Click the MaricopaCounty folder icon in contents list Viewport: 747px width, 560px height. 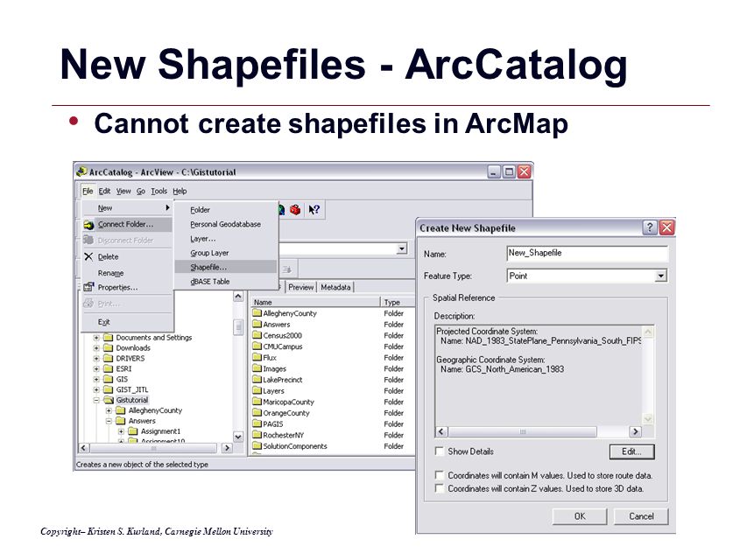[x=257, y=402]
